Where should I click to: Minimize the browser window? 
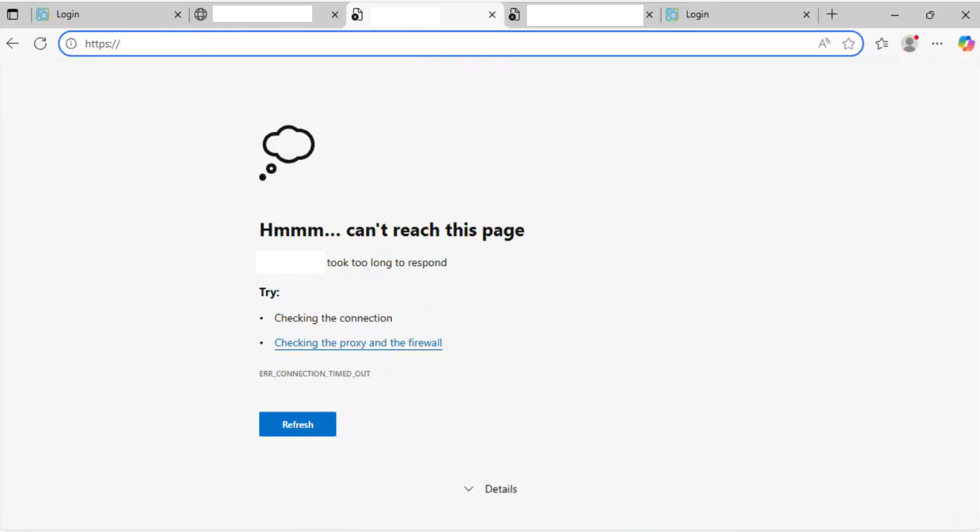point(895,14)
